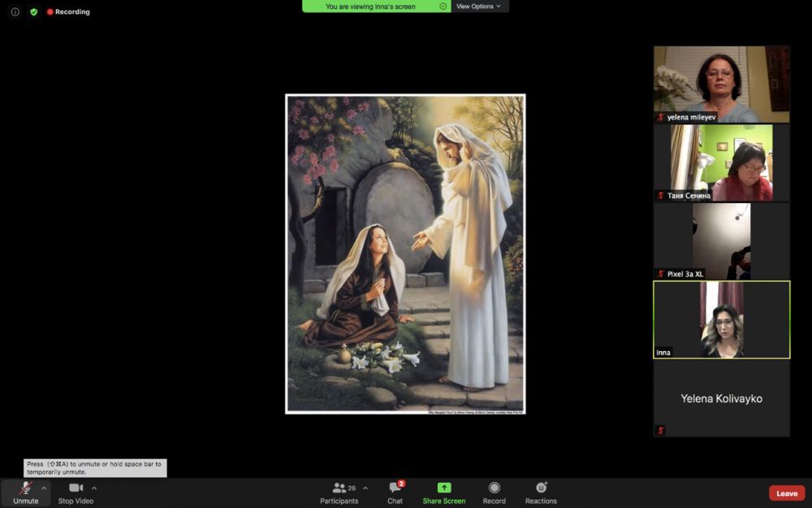The height and width of the screenshot is (508, 812).
Task: Click the unmute shortcut tooltip text
Action: click(x=95, y=468)
